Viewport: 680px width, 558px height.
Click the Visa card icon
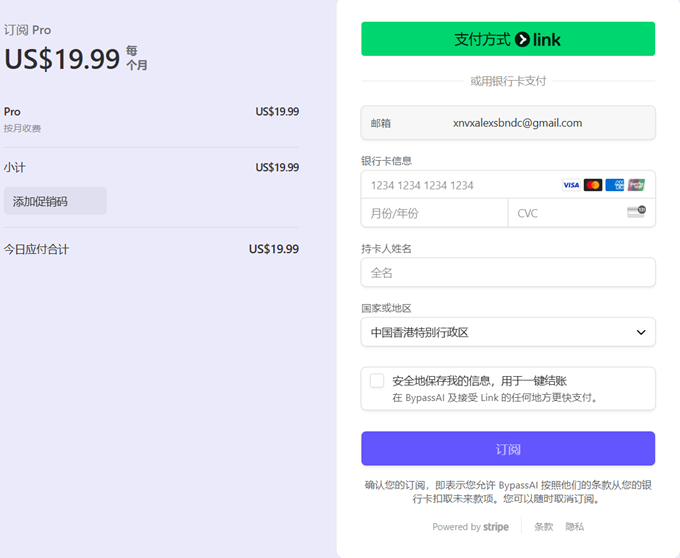pyautogui.click(x=571, y=185)
